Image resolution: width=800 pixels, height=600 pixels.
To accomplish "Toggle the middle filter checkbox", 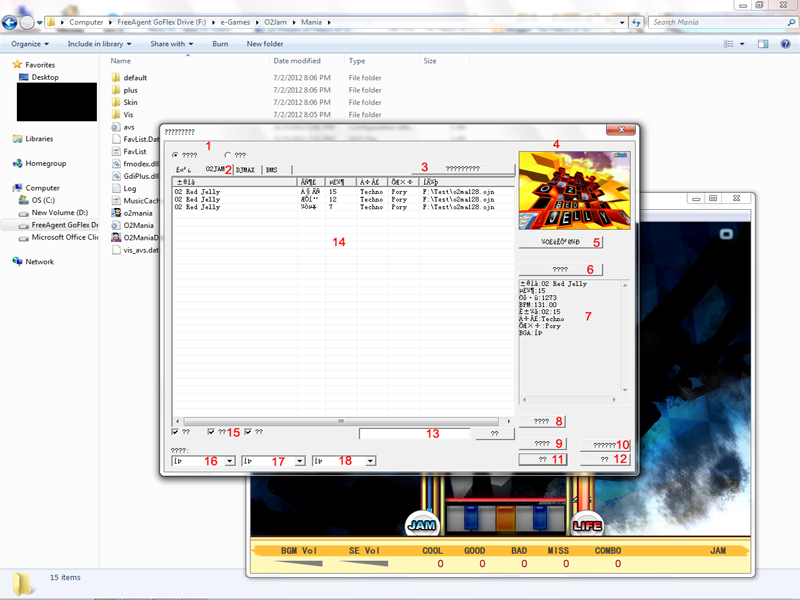I will (209, 431).
